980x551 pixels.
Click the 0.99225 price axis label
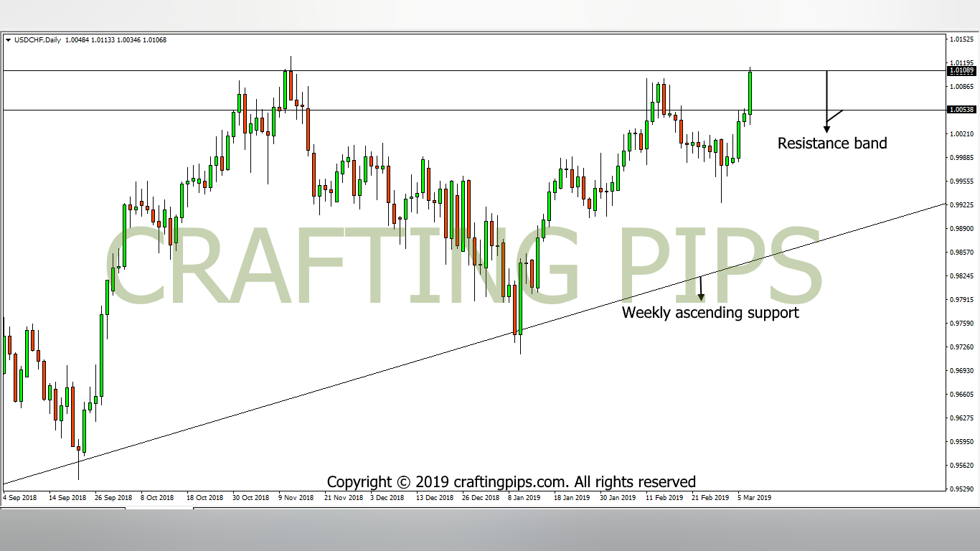[961, 205]
